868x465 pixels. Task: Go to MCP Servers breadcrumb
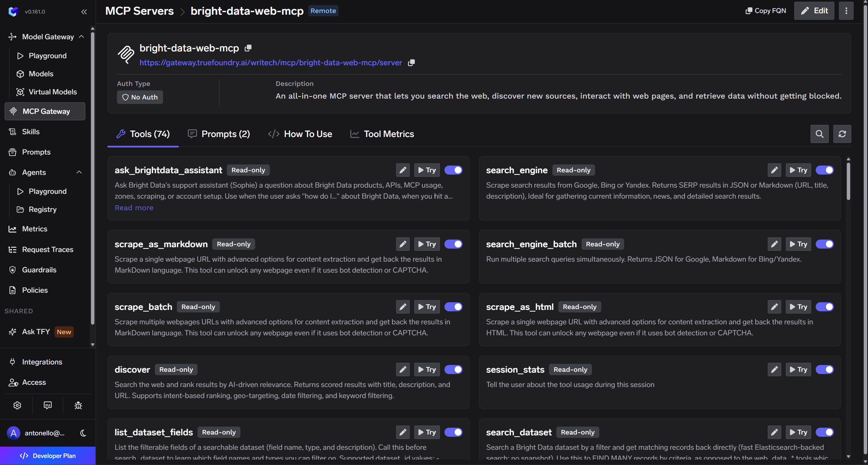[x=140, y=11]
